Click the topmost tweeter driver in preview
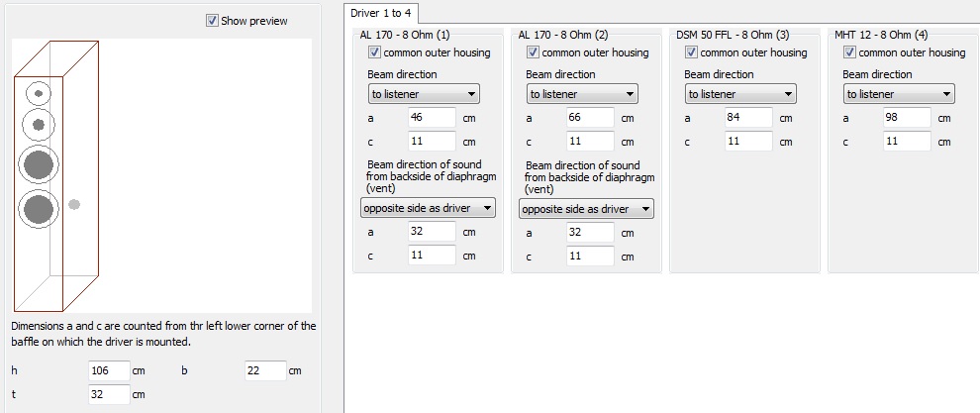 click(x=39, y=94)
